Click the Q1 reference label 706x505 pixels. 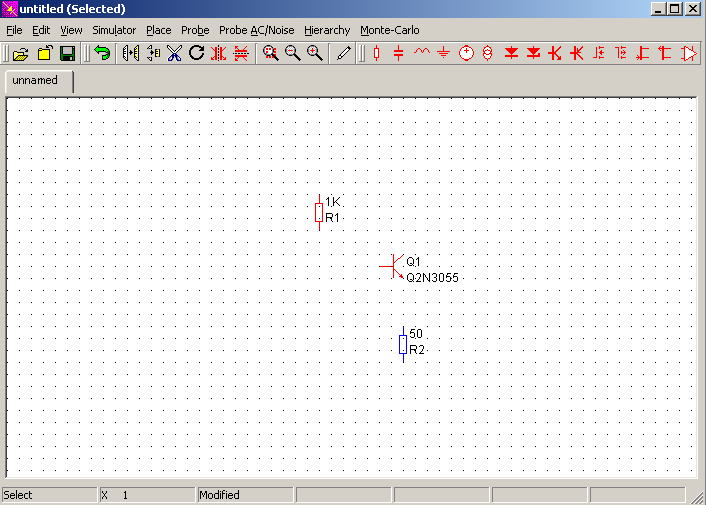(x=413, y=262)
